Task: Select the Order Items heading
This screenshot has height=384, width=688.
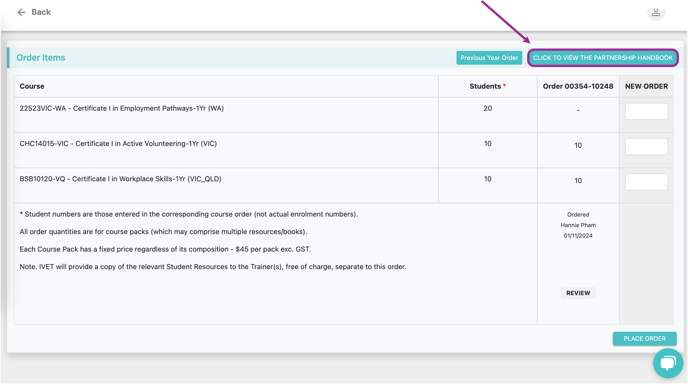Action: (41, 58)
